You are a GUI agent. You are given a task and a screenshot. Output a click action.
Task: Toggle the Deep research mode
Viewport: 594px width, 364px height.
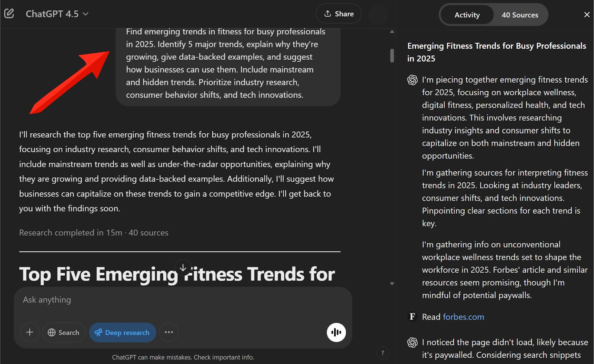tap(123, 332)
